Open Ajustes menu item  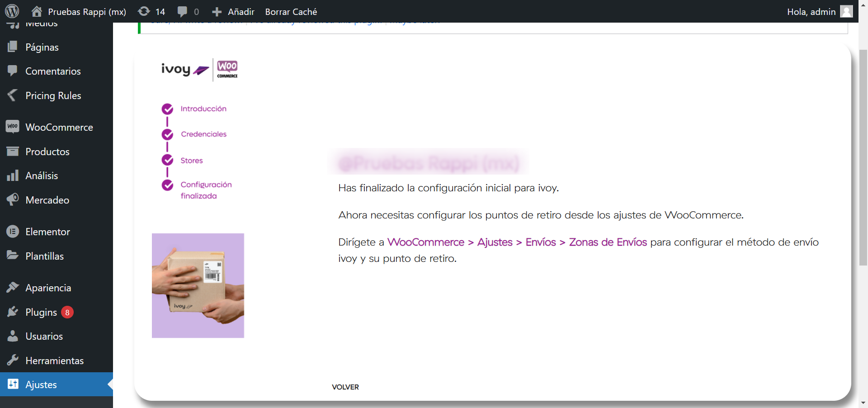(x=41, y=384)
